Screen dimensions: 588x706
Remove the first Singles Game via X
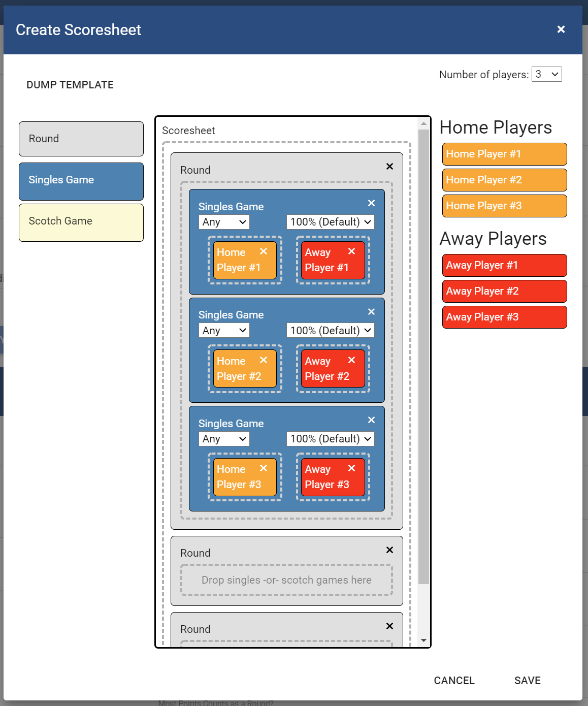coord(371,203)
